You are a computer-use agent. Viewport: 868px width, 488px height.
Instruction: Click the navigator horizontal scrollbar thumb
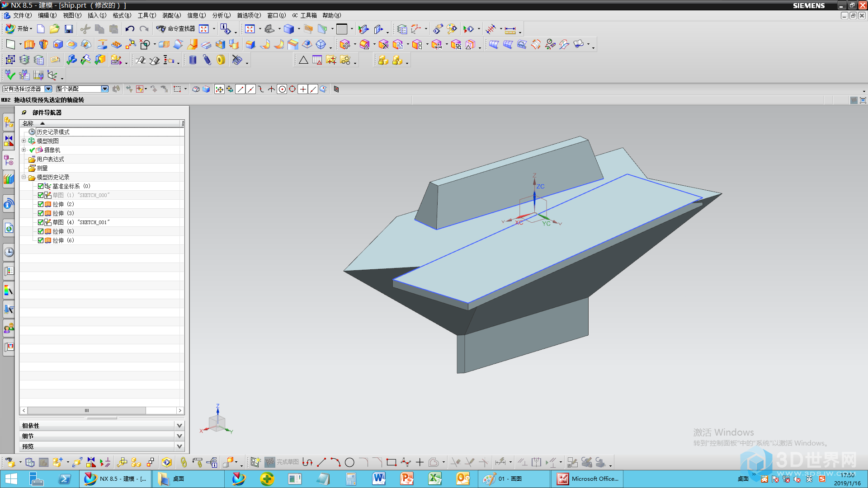pyautogui.click(x=87, y=410)
